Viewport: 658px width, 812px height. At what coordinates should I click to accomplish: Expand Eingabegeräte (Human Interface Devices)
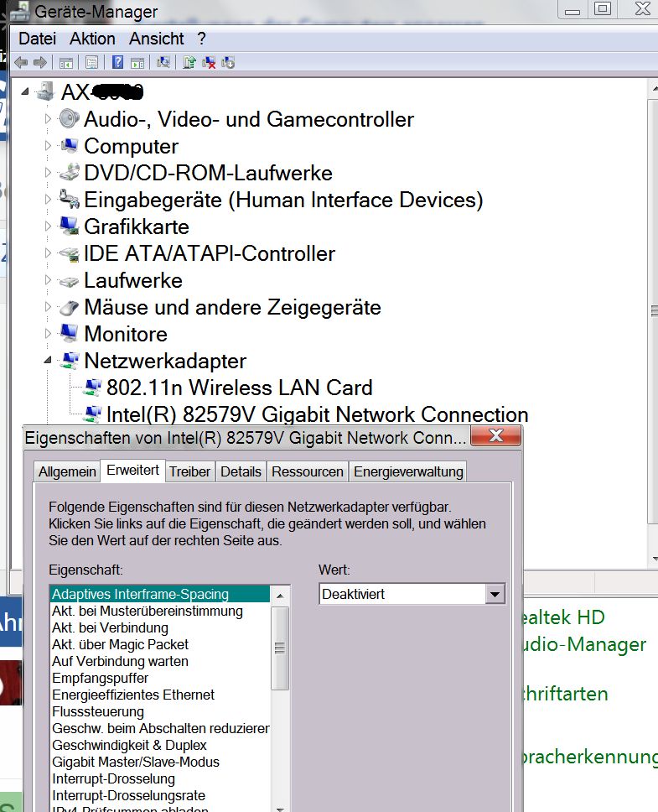coord(48,200)
